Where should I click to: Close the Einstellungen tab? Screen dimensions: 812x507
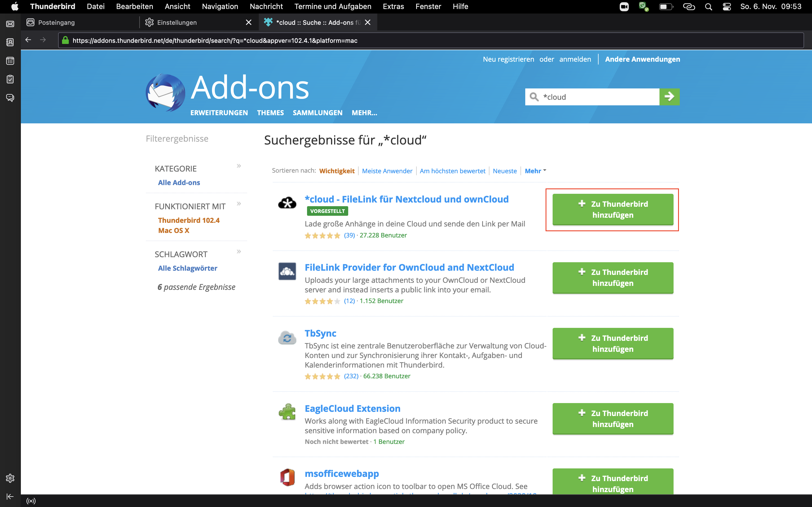(248, 23)
